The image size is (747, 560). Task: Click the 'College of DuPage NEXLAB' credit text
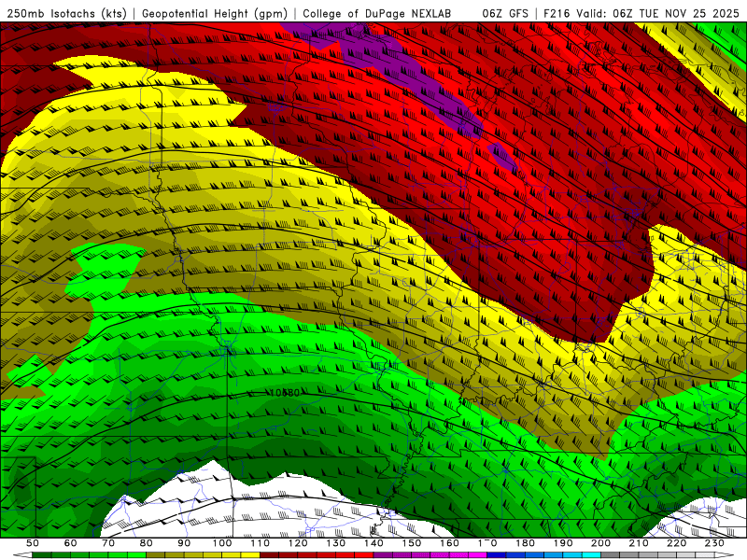tap(376, 13)
